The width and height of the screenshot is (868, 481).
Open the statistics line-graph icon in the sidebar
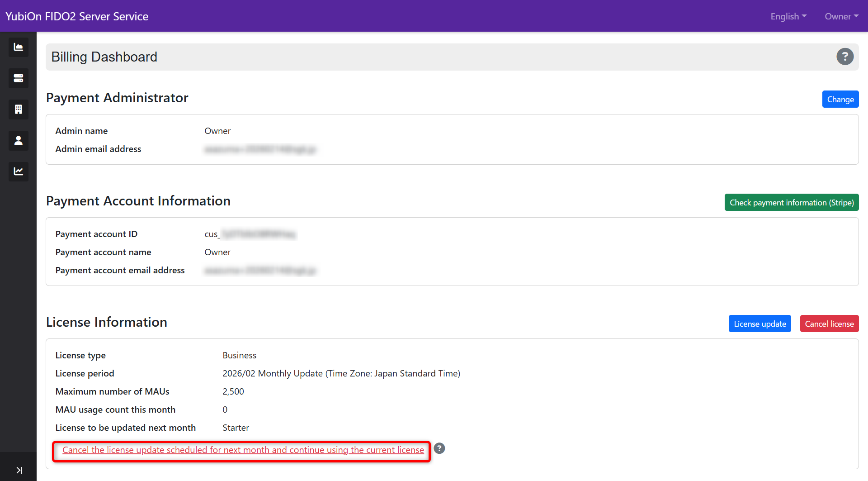click(x=18, y=171)
